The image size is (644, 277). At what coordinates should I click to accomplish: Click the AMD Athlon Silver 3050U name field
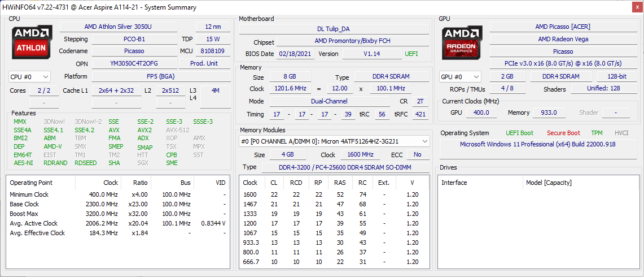[x=119, y=27]
